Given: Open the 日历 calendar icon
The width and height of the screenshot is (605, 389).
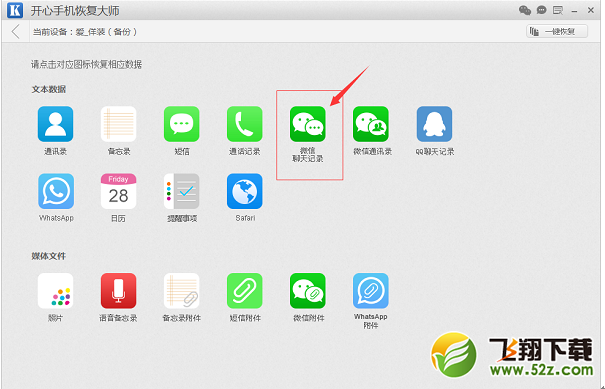Looking at the screenshot, I should pos(118,191).
